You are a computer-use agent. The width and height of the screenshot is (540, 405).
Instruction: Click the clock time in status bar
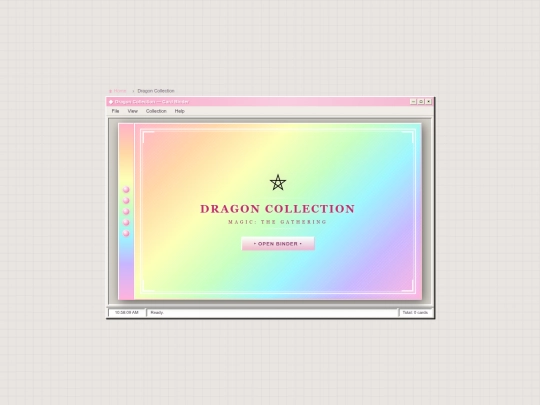pyautogui.click(x=126, y=312)
